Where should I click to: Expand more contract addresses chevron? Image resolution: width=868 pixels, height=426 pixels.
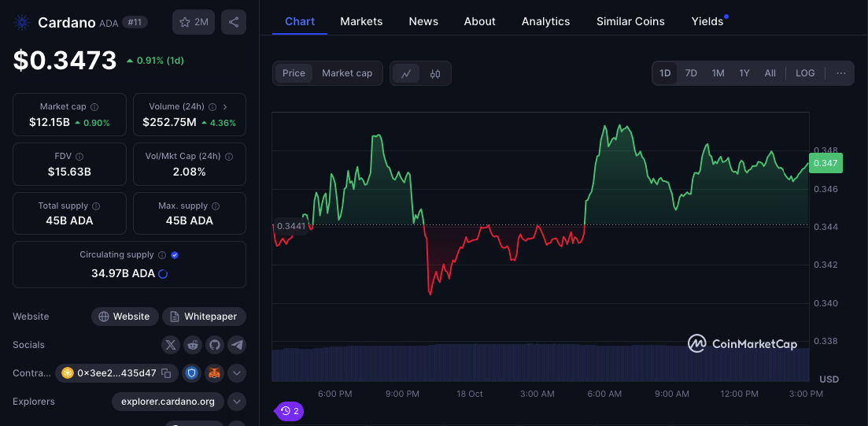(x=237, y=373)
